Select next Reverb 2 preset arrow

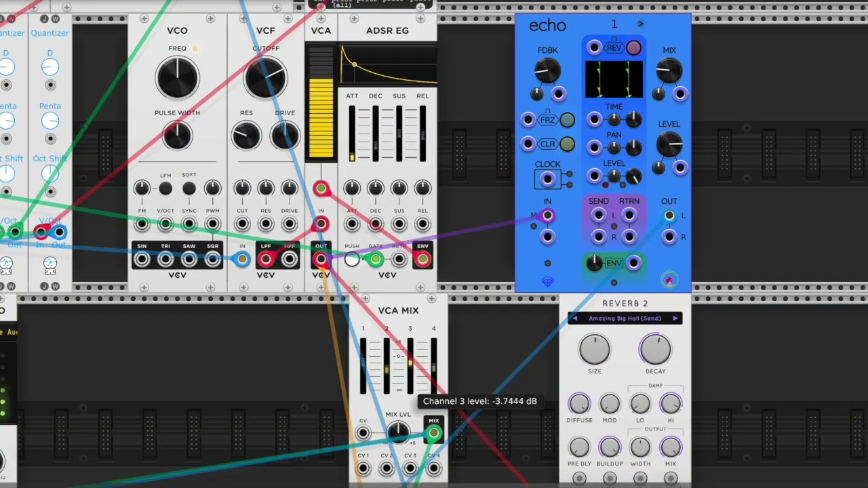pyautogui.click(x=675, y=319)
